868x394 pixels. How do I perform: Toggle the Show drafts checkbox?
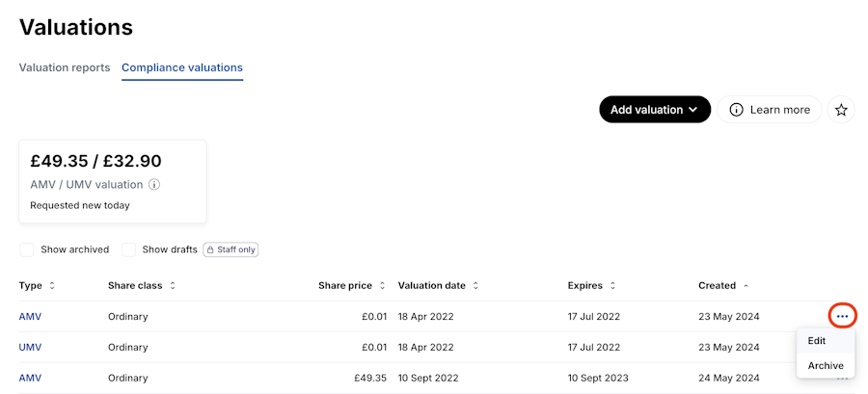click(x=129, y=250)
